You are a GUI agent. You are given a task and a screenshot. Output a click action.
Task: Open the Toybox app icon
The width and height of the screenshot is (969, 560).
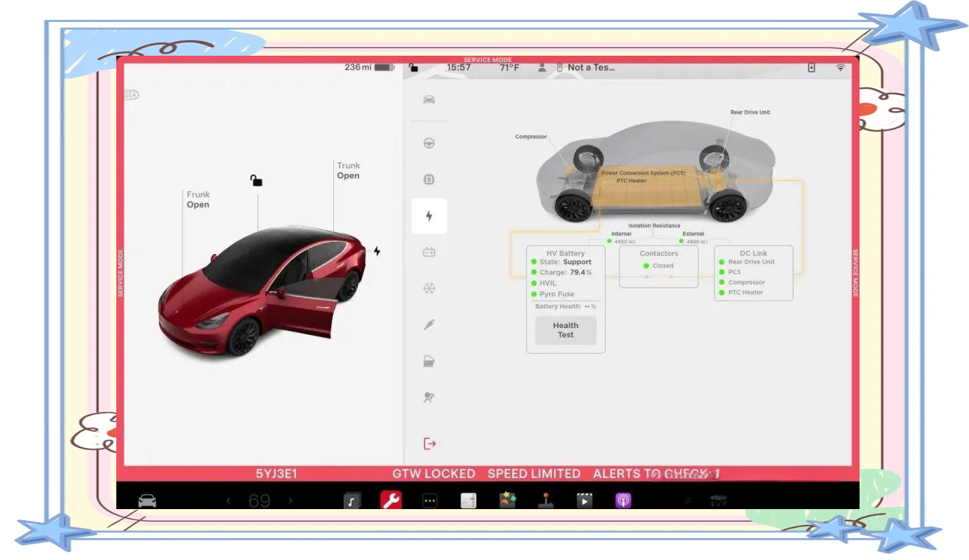pos(508,500)
